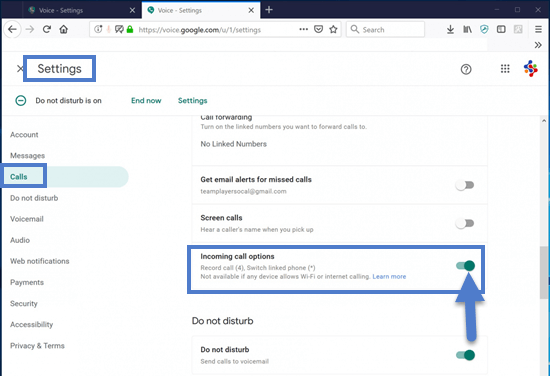Click the Do not disturb section heading
The height and width of the screenshot is (376, 550).
(x=222, y=321)
